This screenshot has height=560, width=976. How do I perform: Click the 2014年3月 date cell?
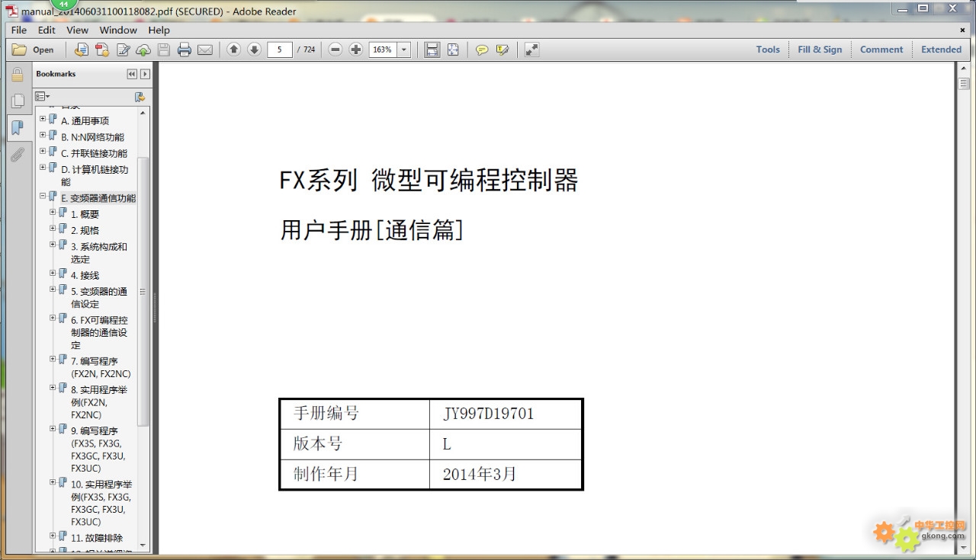pyautogui.click(x=506, y=474)
